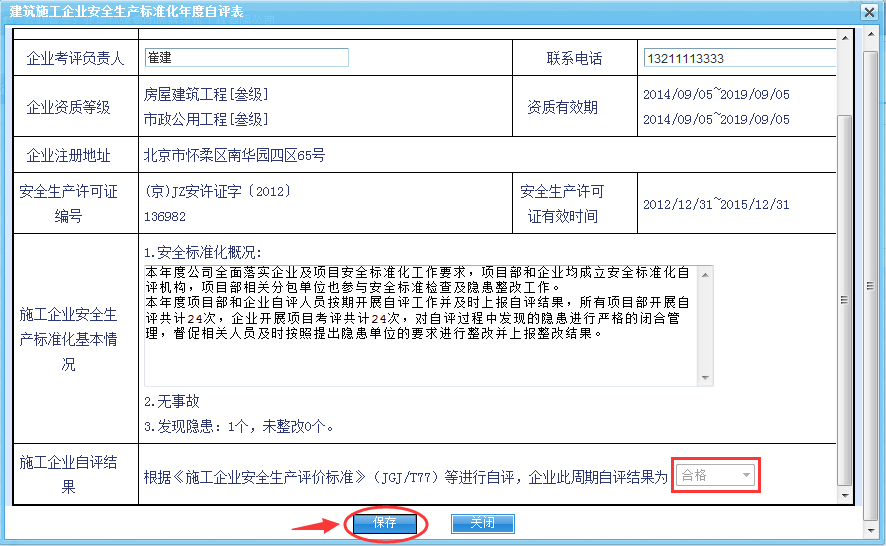The height and width of the screenshot is (546, 886).
Task: Click the text area's scroll up arrow
Action: 706,274
